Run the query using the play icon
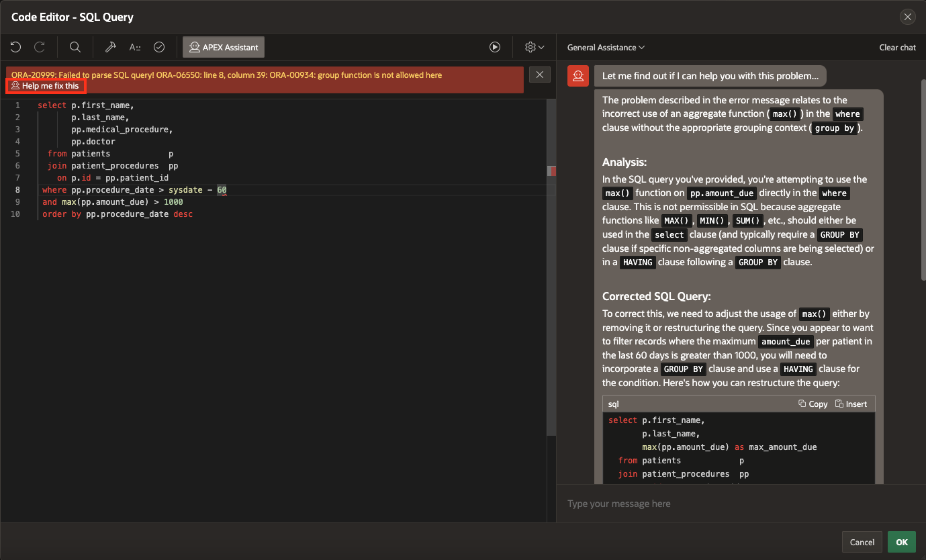 click(495, 47)
